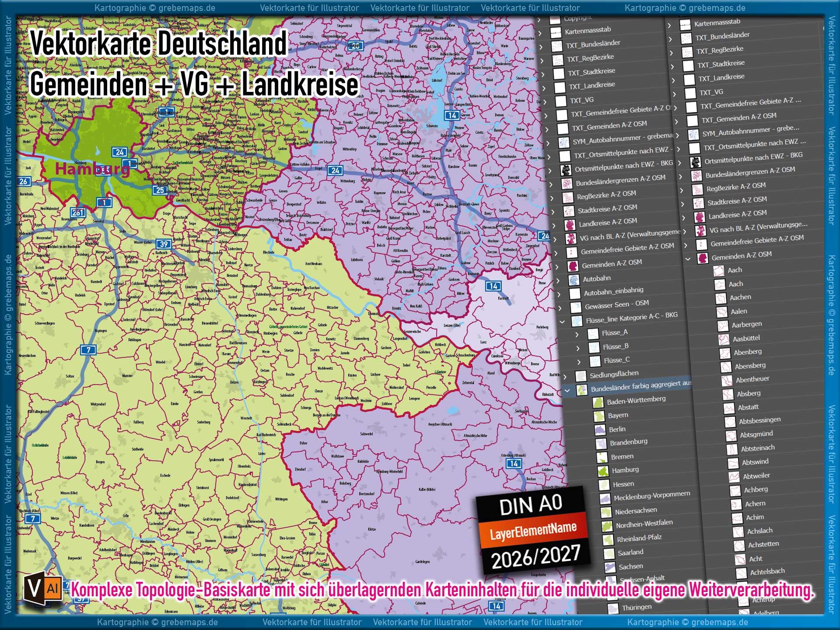
Task: Expand the Flüsse_B sublayer
Action: pos(578,349)
